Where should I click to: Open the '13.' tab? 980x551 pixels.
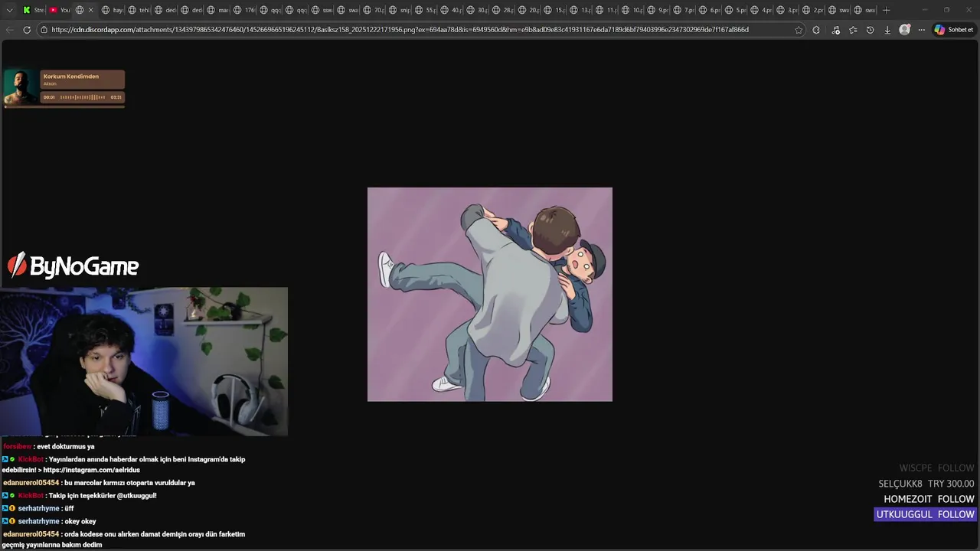click(x=580, y=10)
